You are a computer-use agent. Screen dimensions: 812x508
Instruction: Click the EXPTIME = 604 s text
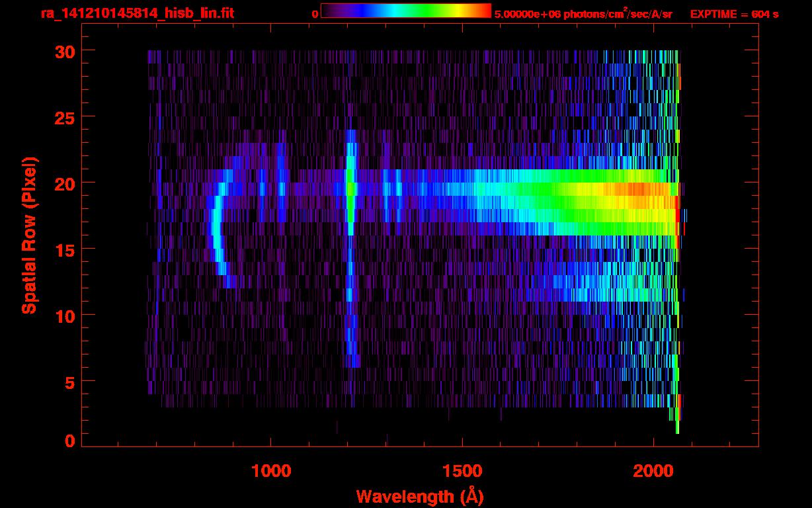734,14
